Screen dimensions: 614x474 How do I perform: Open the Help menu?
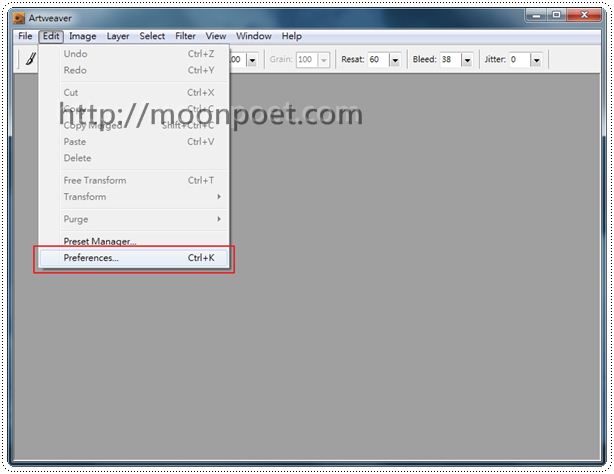point(291,36)
